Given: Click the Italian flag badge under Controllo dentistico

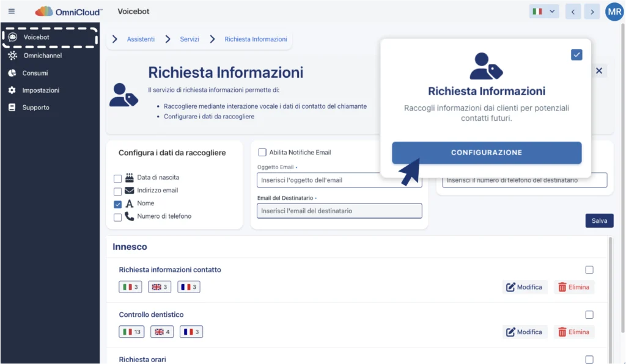Looking at the screenshot, I should click(x=131, y=332).
